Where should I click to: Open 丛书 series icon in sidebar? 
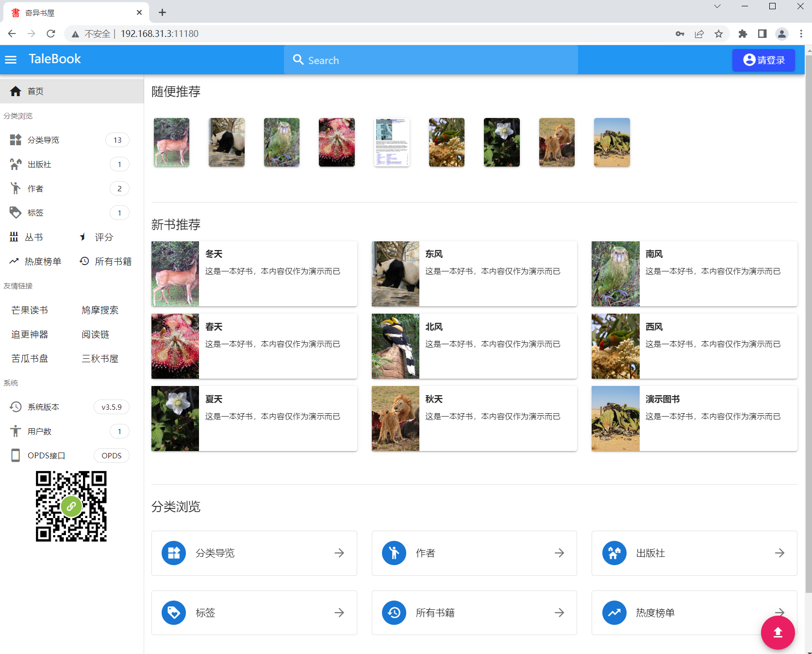(14, 237)
